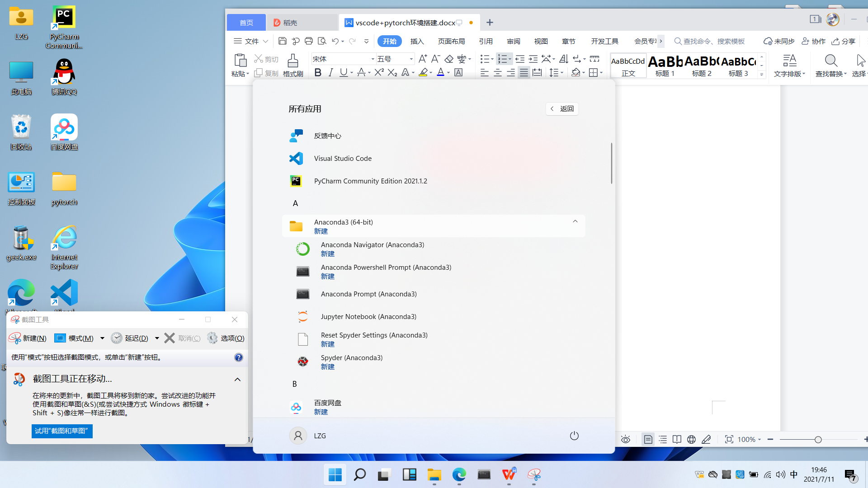Open Snipping Tool delay (延迟) dropdown arrow
Image resolution: width=868 pixels, height=488 pixels.
coord(157,338)
